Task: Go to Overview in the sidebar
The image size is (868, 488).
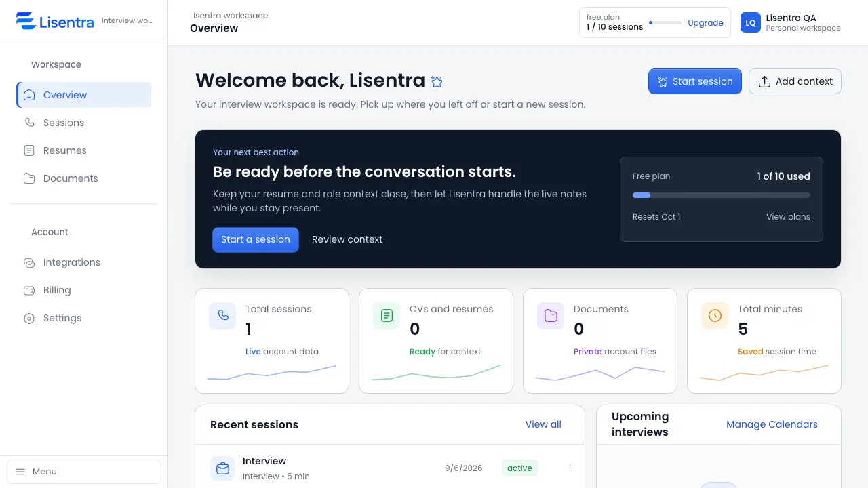Action: (x=84, y=95)
